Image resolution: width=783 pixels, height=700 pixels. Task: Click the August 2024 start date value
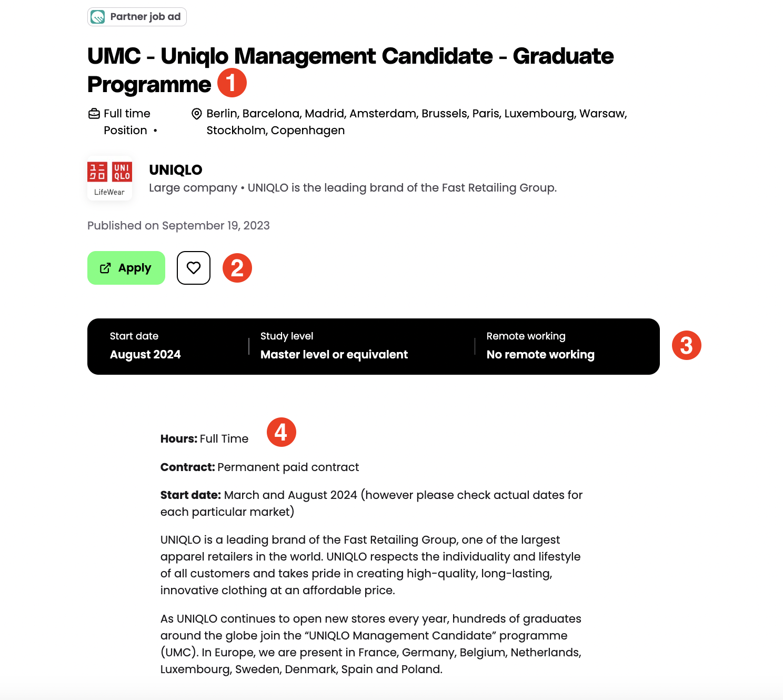click(x=145, y=355)
